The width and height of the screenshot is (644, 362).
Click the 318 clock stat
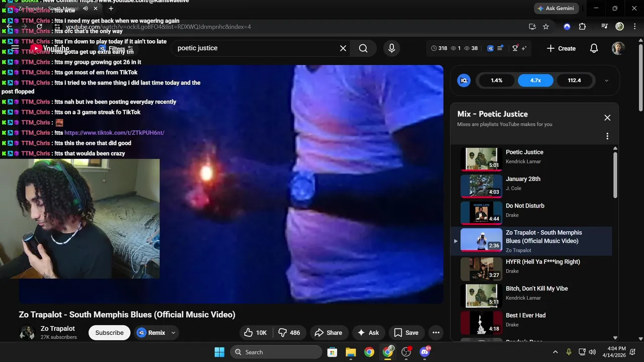click(439, 48)
